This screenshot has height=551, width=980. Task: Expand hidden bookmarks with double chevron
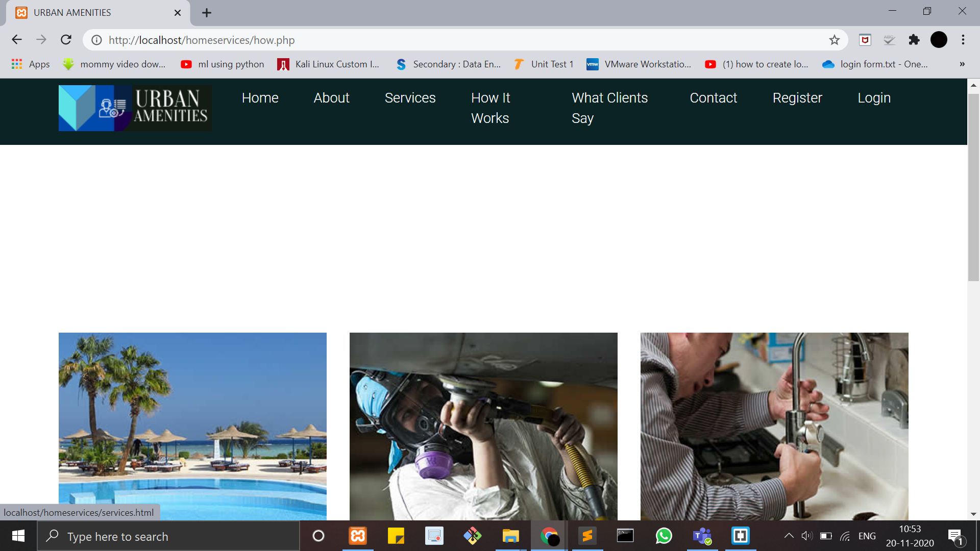tap(962, 64)
